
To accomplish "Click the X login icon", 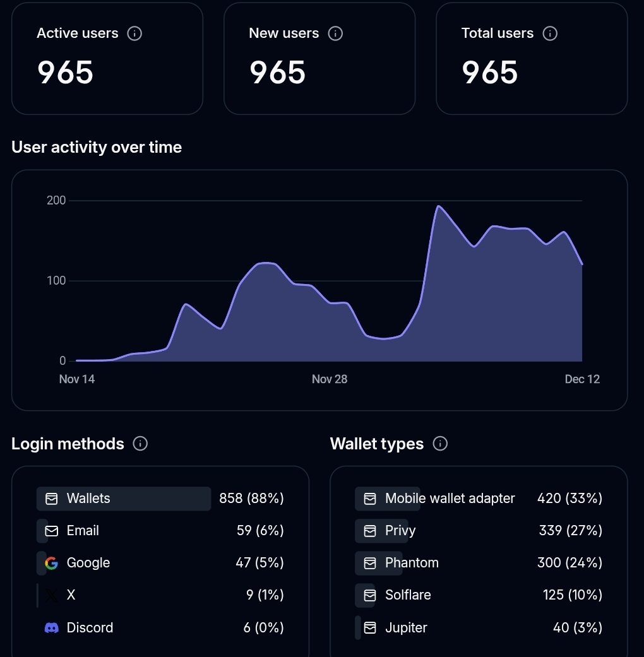I will click(x=51, y=595).
